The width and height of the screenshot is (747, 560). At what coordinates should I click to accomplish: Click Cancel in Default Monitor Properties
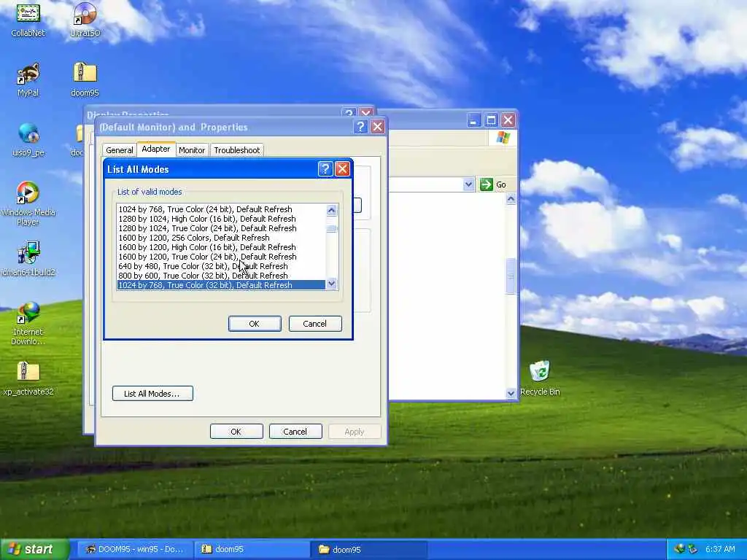[x=295, y=432]
